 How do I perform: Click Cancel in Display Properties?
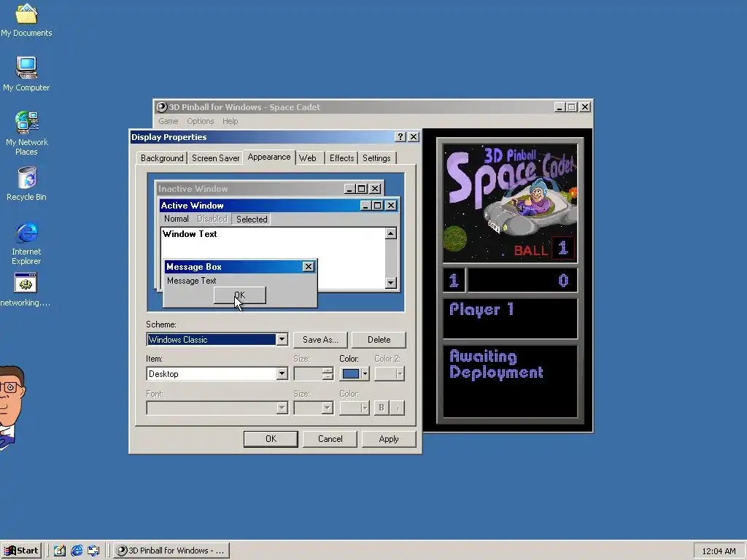[330, 439]
